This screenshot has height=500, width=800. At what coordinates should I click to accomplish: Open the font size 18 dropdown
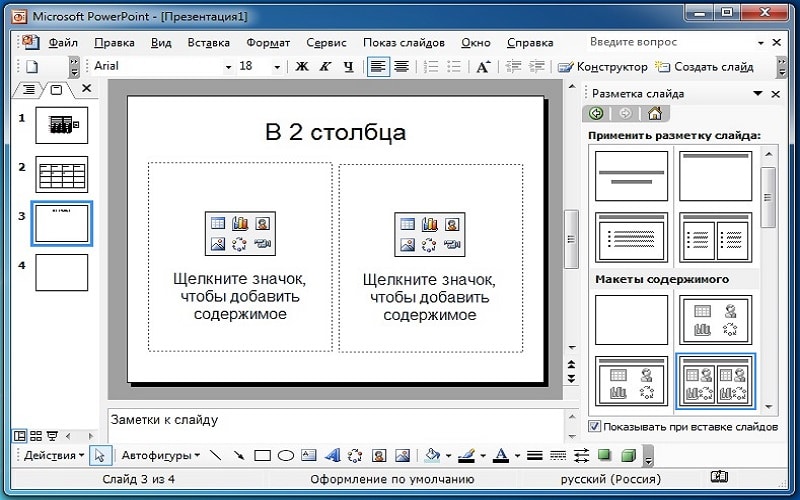[x=277, y=67]
